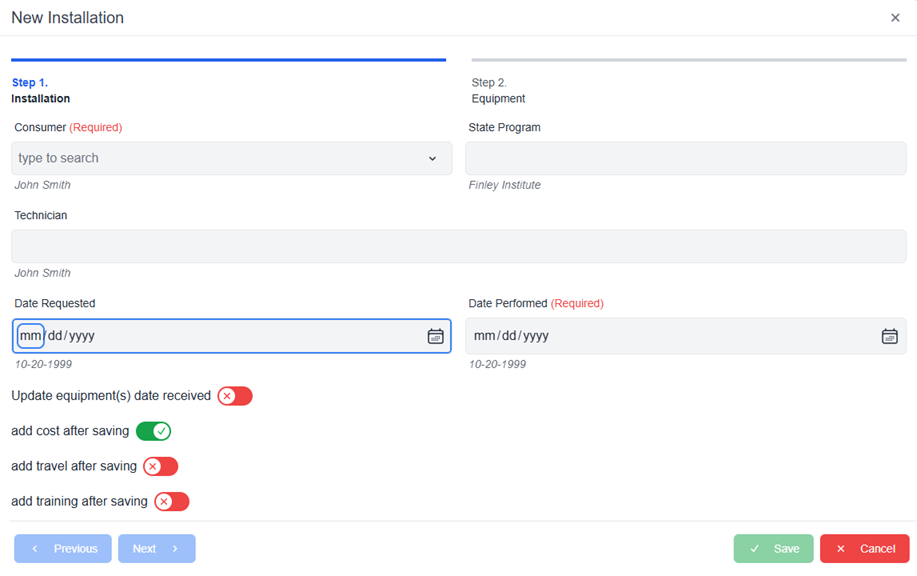917x576 pixels.
Task: Select the month segment in Date Requested
Action: pos(30,336)
